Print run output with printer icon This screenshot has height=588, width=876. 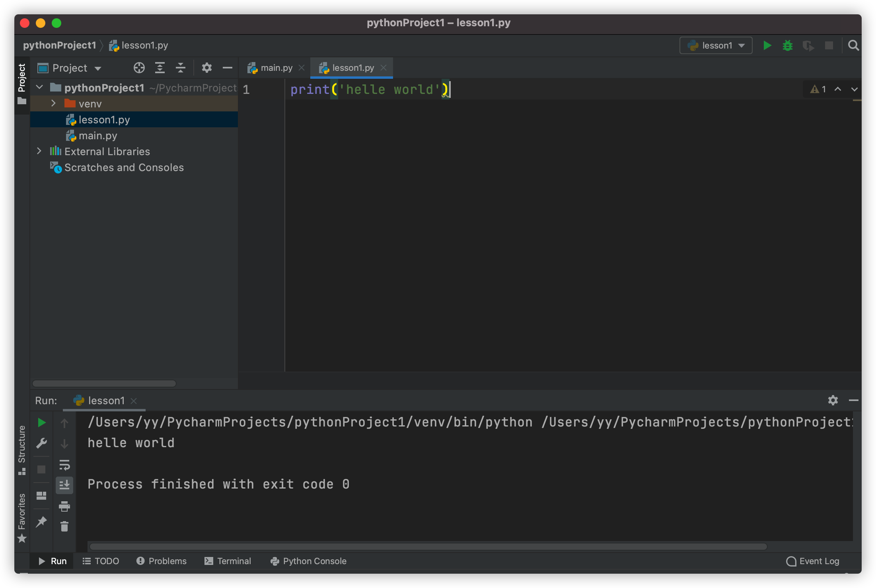[64, 506]
